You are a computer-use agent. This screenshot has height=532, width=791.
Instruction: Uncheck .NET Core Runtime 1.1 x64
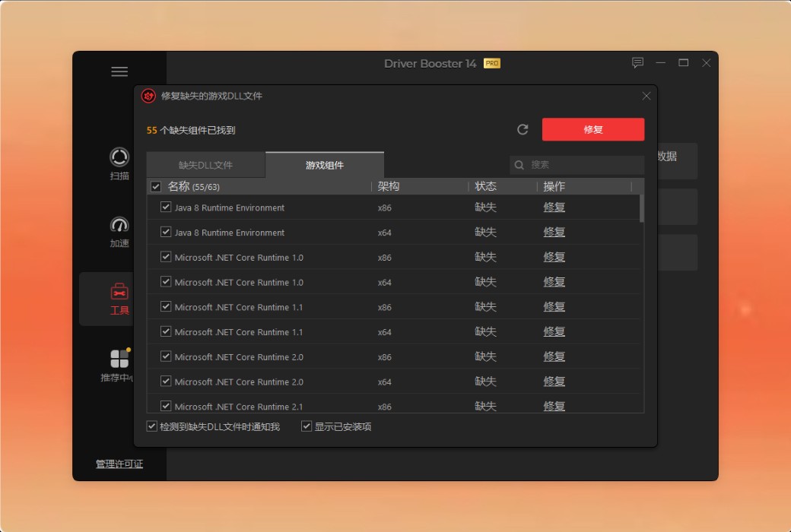tap(166, 331)
